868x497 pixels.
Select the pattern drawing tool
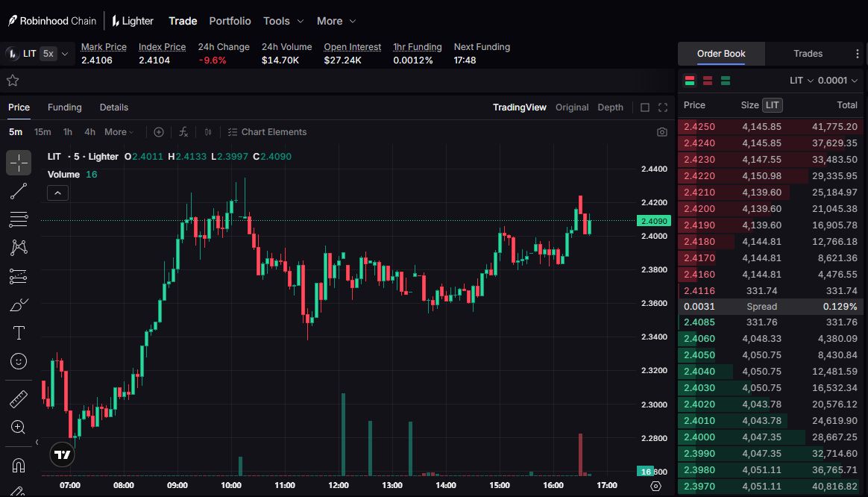pyautogui.click(x=18, y=247)
